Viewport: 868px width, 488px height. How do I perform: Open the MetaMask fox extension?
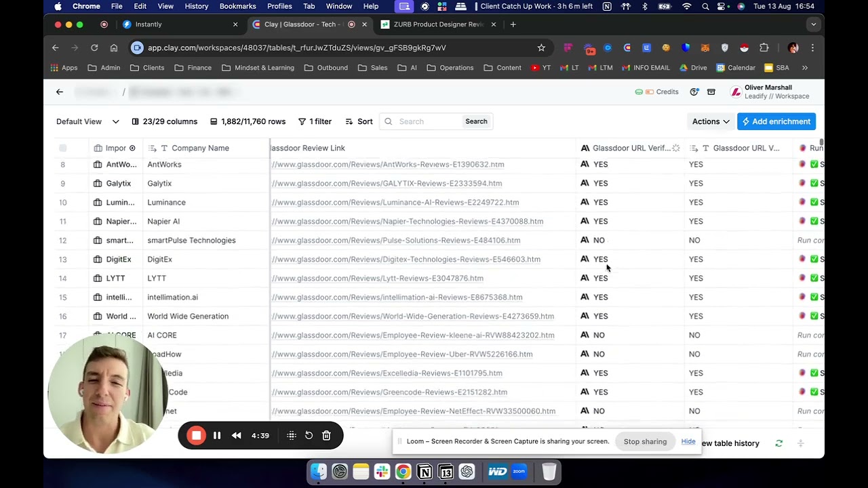(705, 48)
